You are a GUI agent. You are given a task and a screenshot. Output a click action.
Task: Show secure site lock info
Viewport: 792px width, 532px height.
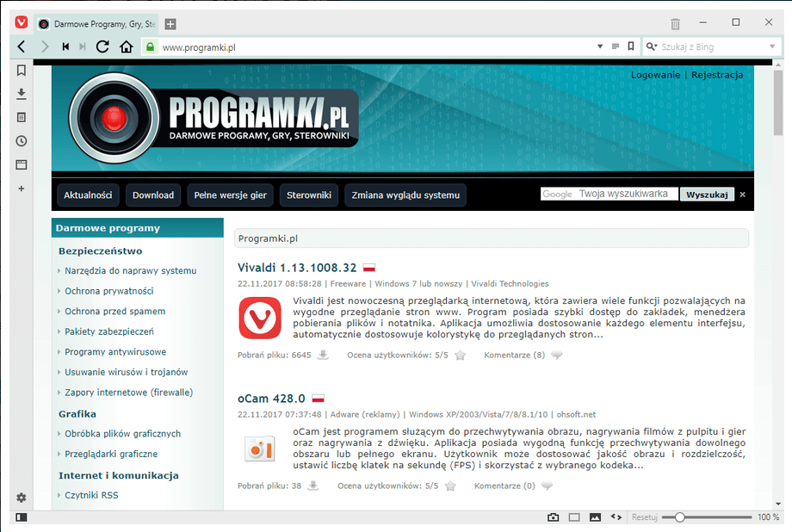(150, 47)
